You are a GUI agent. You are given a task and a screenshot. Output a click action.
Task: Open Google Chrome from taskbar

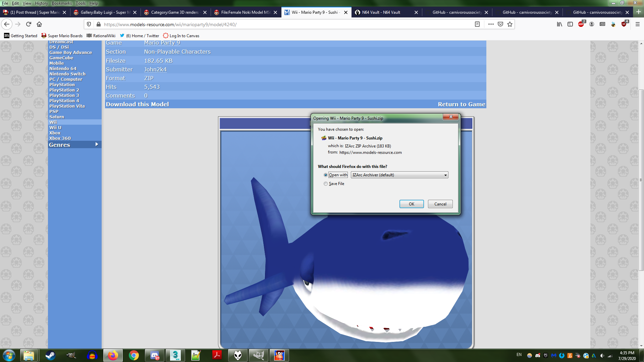click(134, 355)
